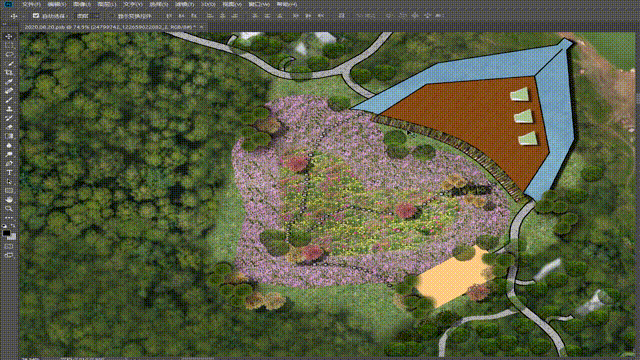The image size is (640, 360).
Task: Expand the toolbox collapse arrows
Action: [4, 24]
